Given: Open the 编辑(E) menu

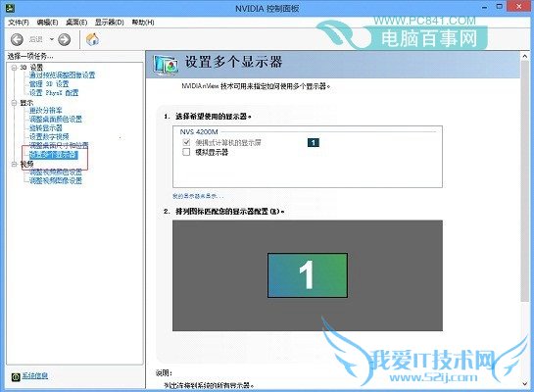Looking at the screenshot, I should pos(47,23).
